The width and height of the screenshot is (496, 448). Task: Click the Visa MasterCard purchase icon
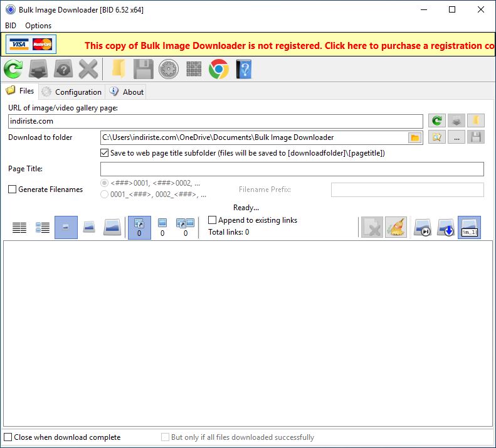pyautogui.click(x=31, y=45)
